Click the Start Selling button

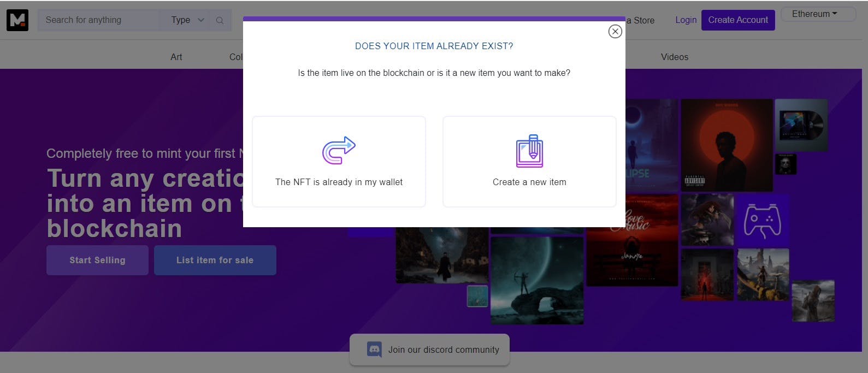point(97,260)
